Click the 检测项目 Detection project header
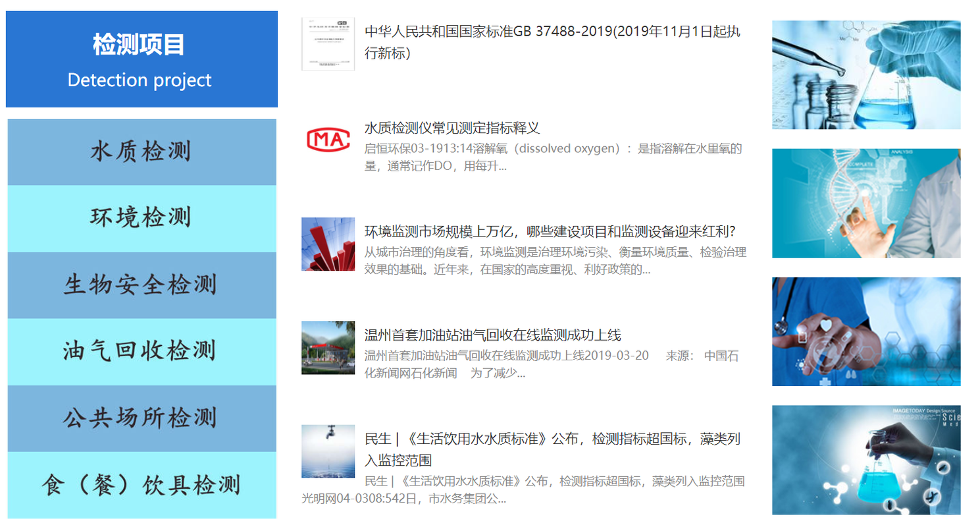 (x=142, y=59)
